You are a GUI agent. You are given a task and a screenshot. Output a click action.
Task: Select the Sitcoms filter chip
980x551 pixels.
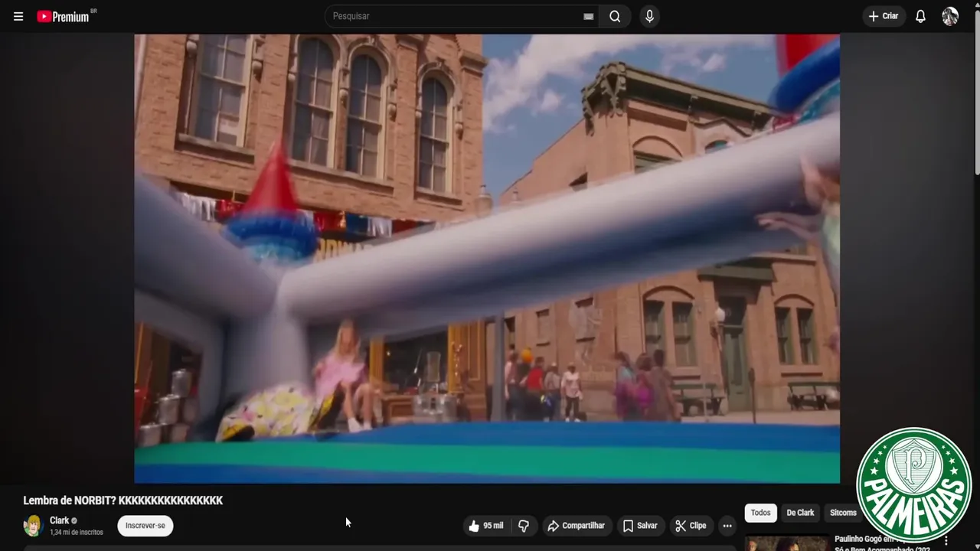[843, 513]
